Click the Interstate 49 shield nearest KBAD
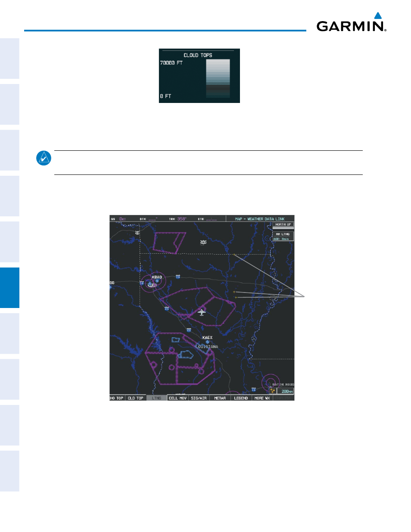Screen dimensions: 411x532 coord(167,308)
